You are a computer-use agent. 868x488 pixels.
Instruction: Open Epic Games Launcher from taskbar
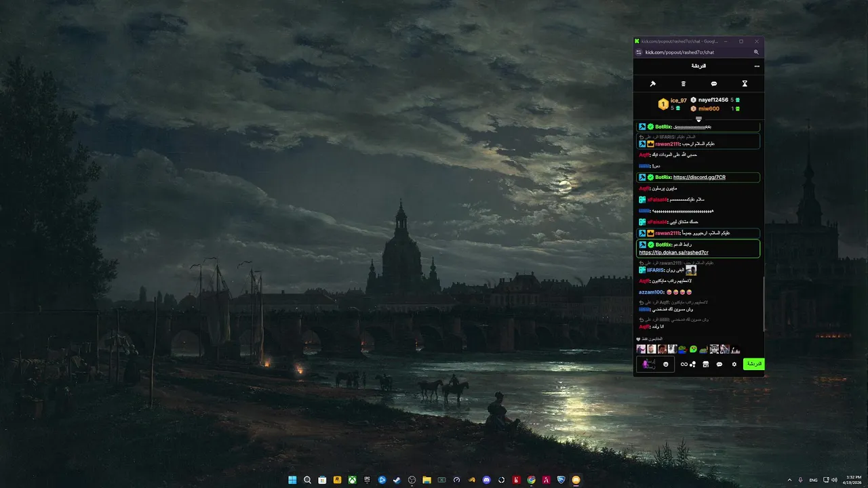click(x=367, y=480)
